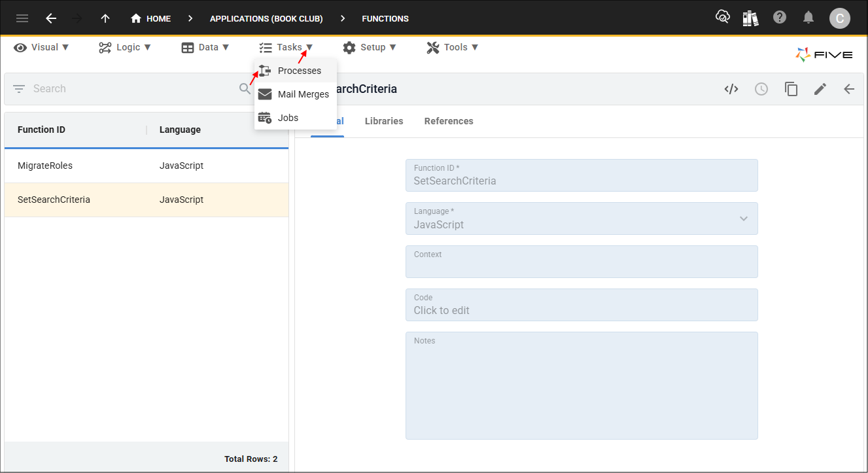
Task: Sort by the Function ID column header
Action: pos(41,130)
